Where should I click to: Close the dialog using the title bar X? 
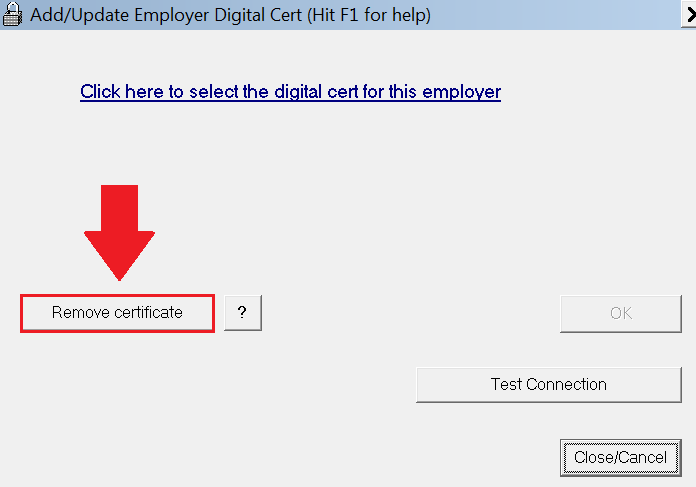689,14
